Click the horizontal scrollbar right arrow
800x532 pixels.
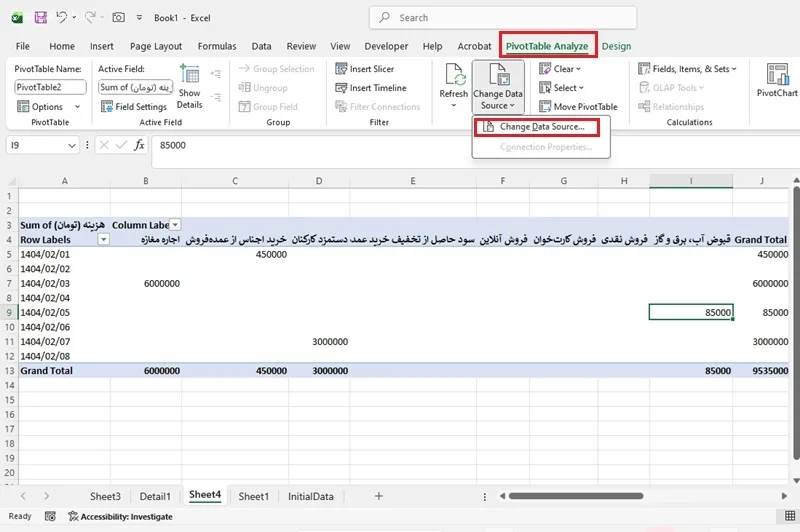click(784, 496)
